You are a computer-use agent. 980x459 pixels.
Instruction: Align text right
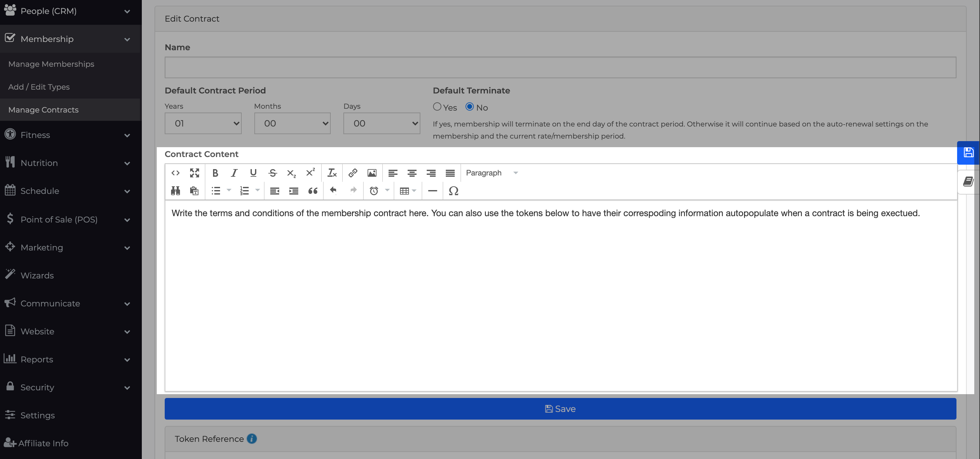[x=431, y=173]
